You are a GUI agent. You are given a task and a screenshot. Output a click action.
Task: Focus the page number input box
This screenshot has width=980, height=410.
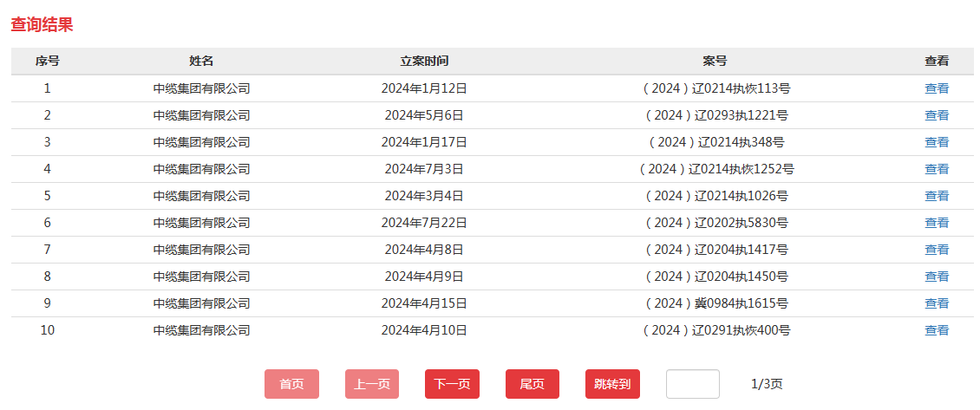692,384
